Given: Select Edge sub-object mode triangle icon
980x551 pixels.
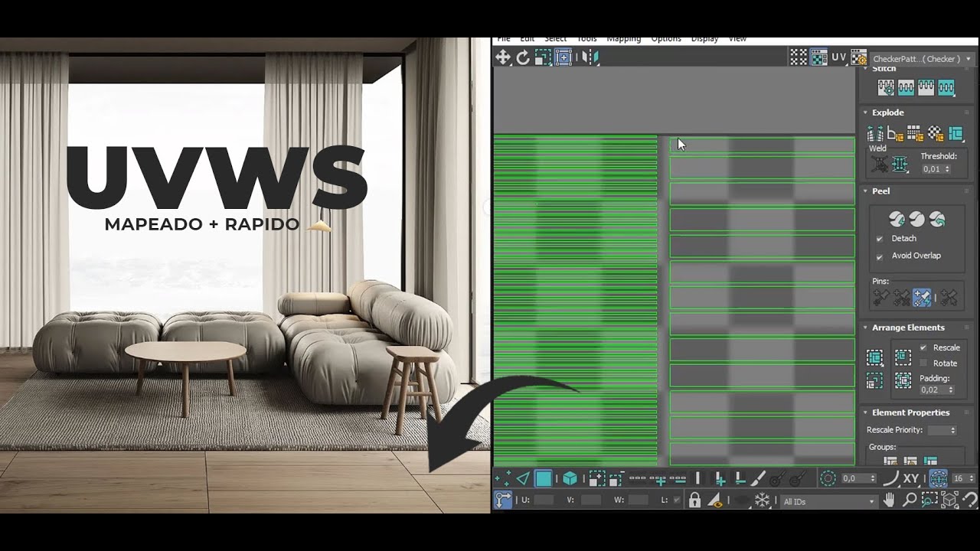Looking at the screenshot, I should tap(523, 479).
